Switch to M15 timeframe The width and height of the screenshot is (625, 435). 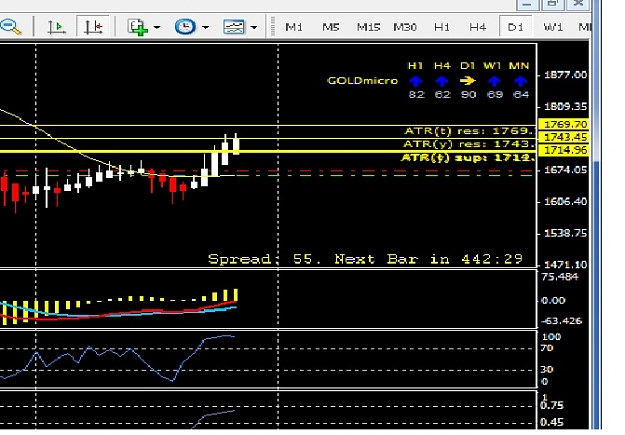point(368,27)
